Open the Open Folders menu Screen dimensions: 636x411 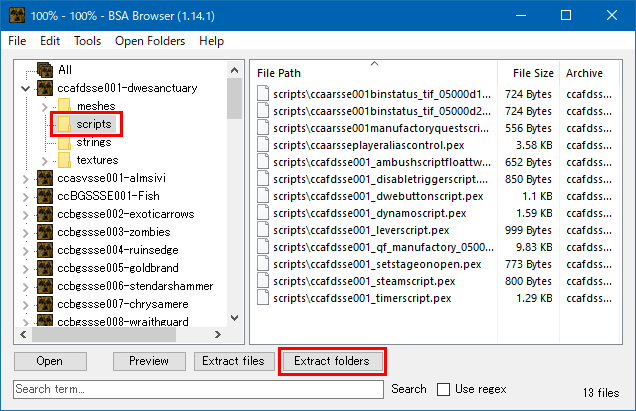pos(150,41)
